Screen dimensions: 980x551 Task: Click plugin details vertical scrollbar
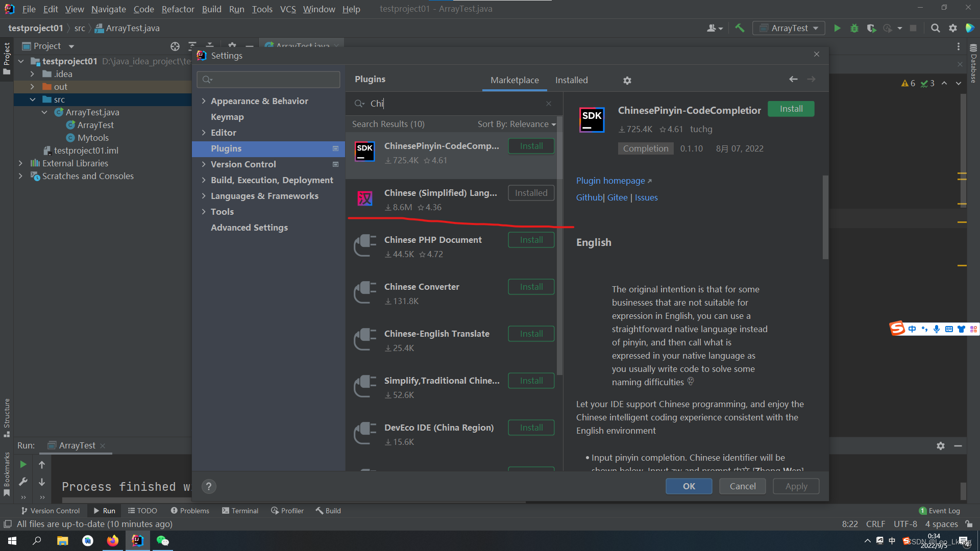pyautogui.click(x=825, y=217)
